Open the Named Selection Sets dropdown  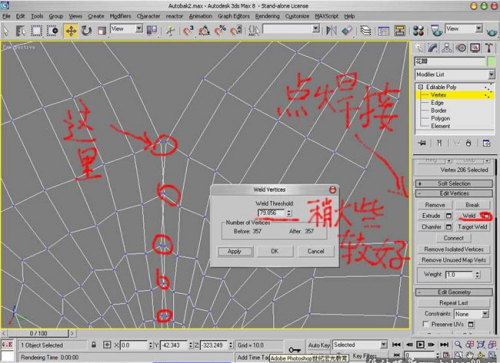(291, 29)
